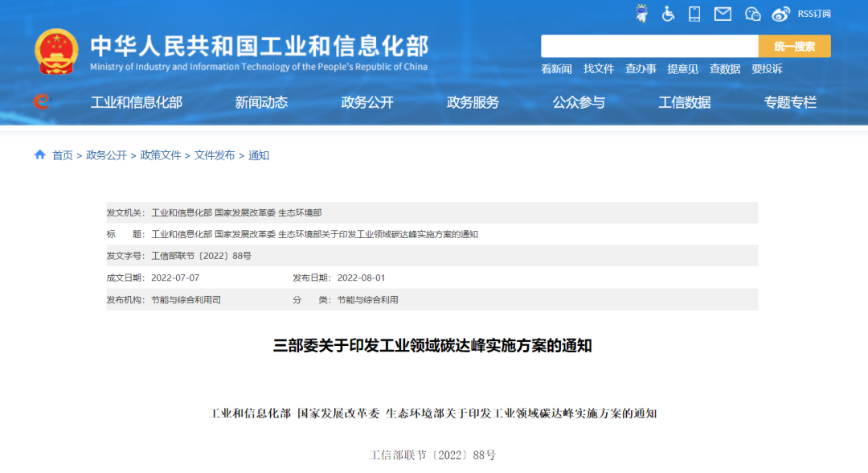Click the national emblem logo
Image resolution: width=868 pixels, height=473 pixels.
click(x=55, y=51)
